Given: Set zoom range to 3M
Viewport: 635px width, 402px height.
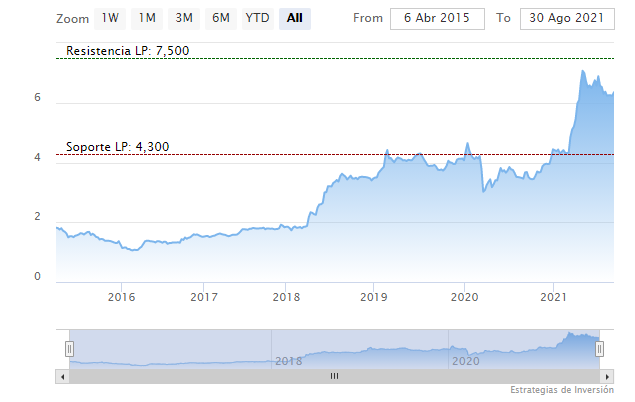Looking at the screenshot, I should [184, 18].
